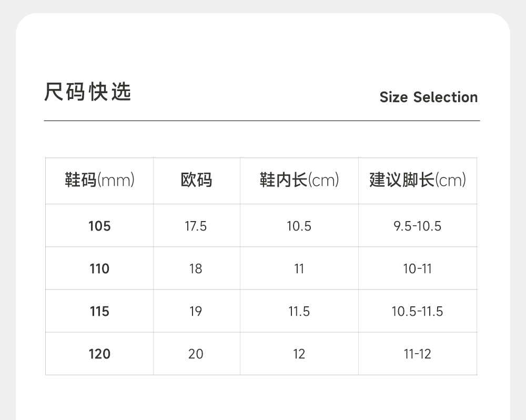The width and height of the screenshot is (526, 420).
Task: Select the 10-11 foot length cell
Action: 418,269
